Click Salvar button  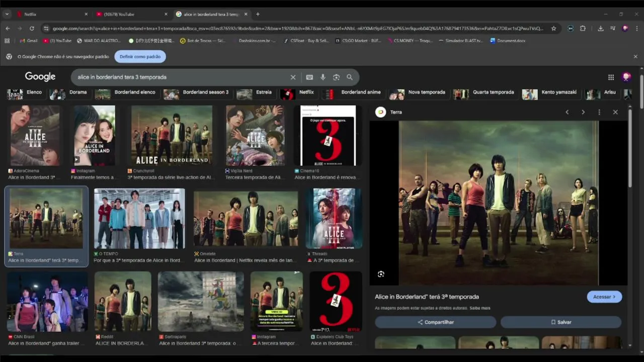coord(561,322)
